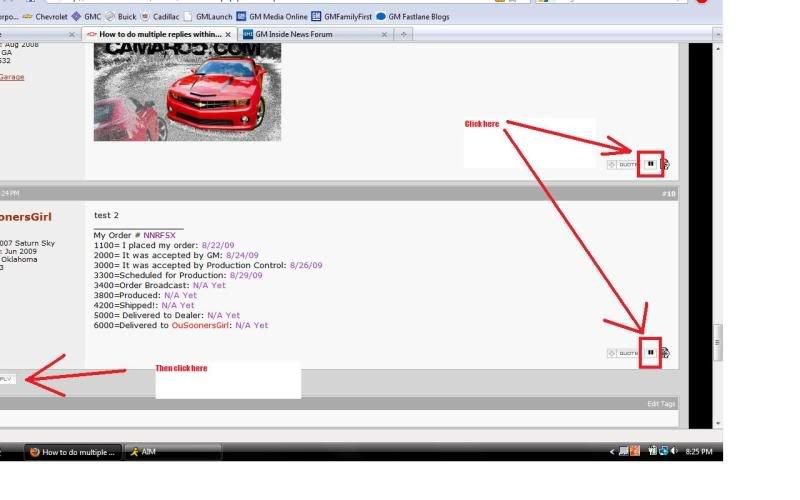Toggle multi-quote on post #10
The width and height of the screenshot is (800, 500).
coord(650,352)
